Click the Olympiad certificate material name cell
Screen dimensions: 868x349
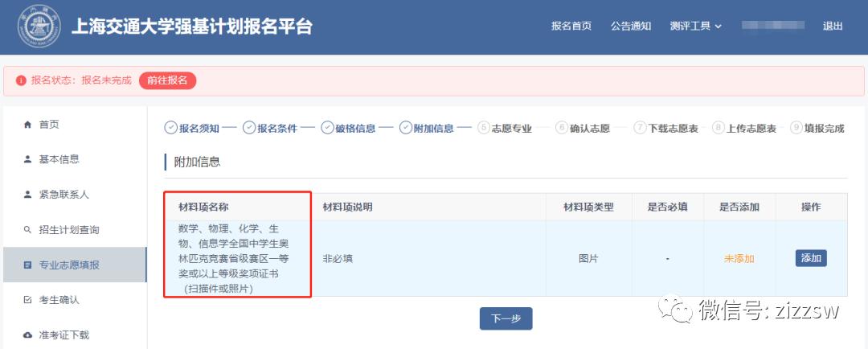(237, 258)
